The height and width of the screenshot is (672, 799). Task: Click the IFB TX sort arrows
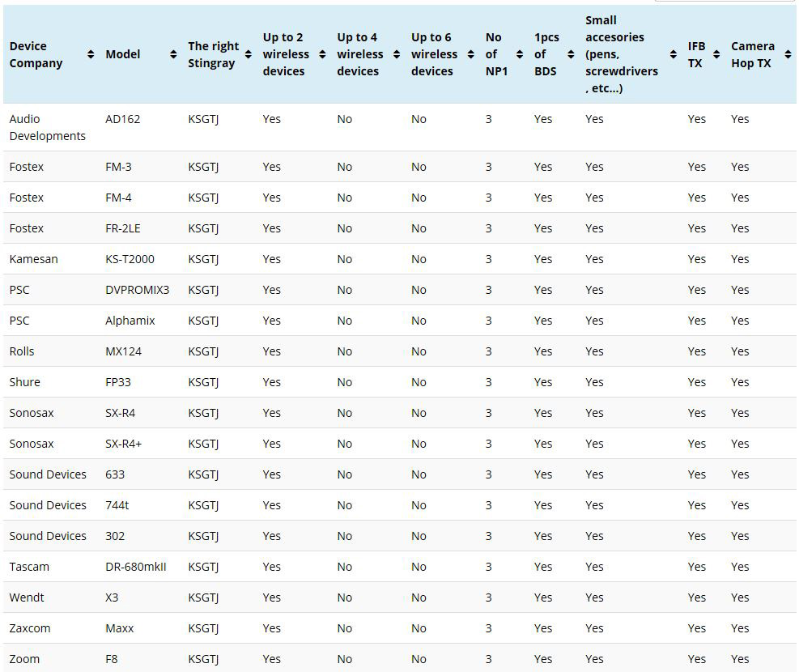pos(716,54)
